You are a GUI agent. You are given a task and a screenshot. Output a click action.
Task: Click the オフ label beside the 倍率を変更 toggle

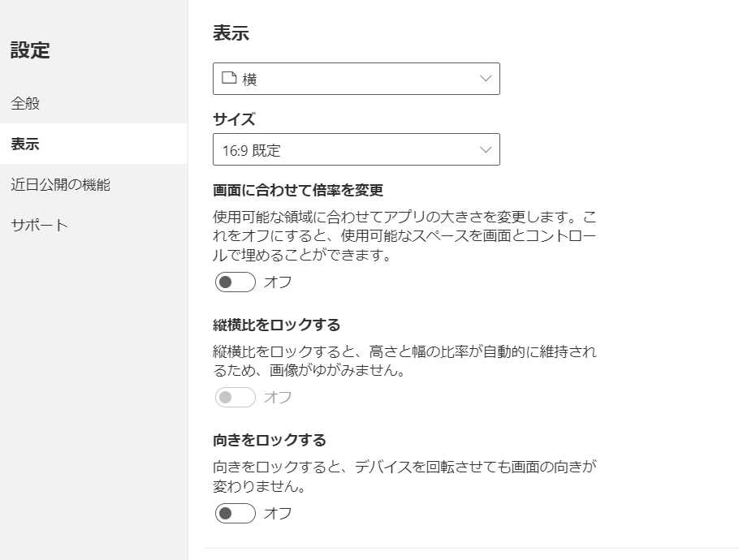click(x=278, y=282)
